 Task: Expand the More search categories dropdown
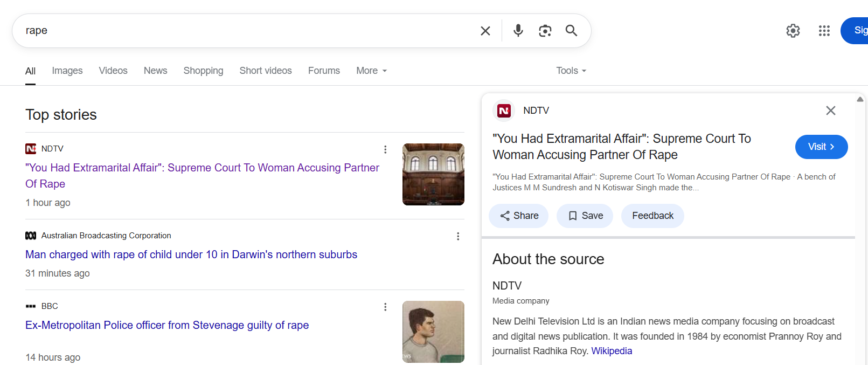372,71
